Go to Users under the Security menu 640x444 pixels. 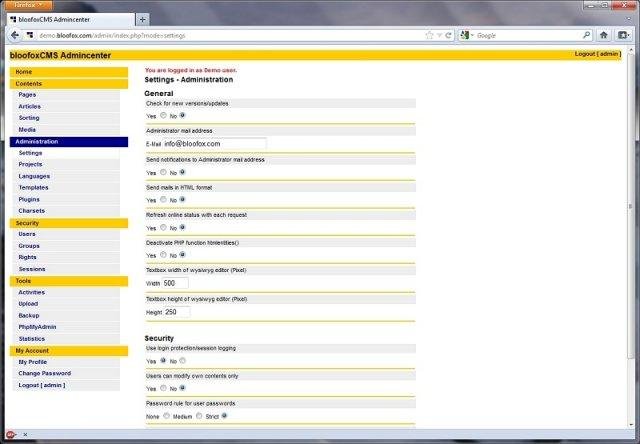pyautogui.click(x=27, y=234)
